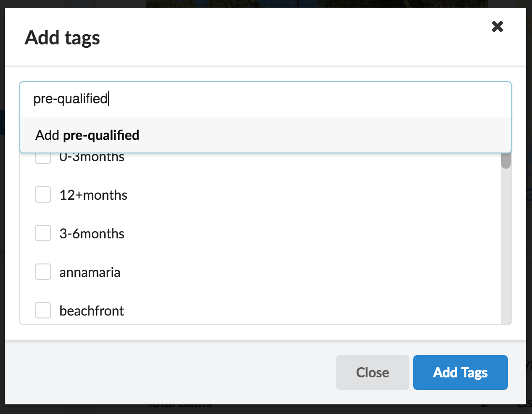Click the '3-6months' tag label

click(x=92, y=234)
